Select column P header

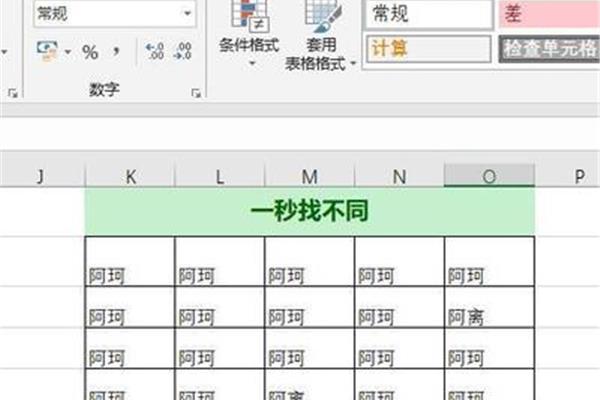[568, 176]
